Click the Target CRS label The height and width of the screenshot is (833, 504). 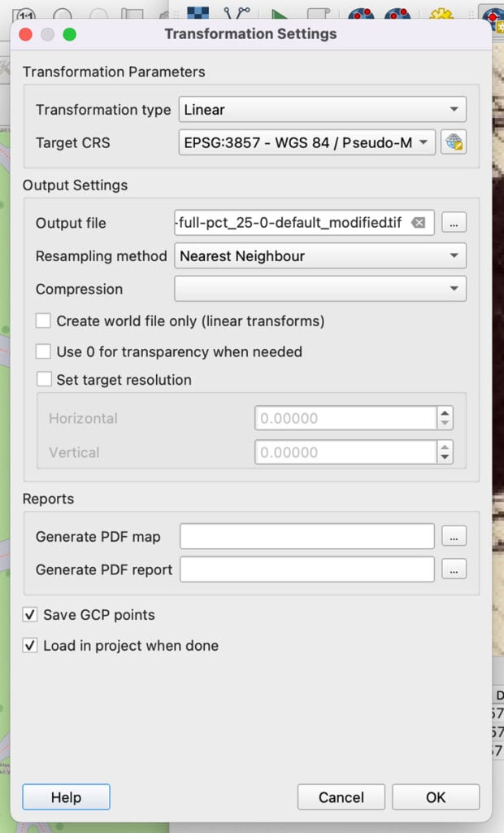point(73,142)
